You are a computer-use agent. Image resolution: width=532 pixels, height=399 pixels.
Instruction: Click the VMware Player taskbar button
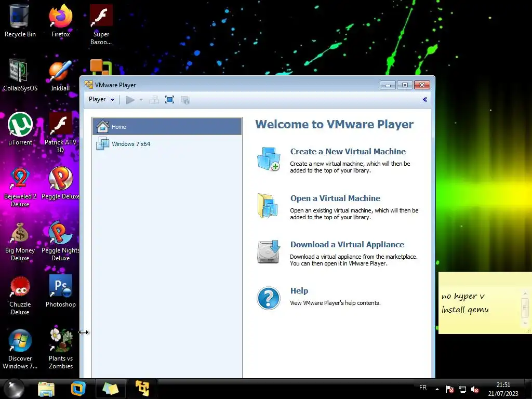pyautogui.click(x=142, y=389)
